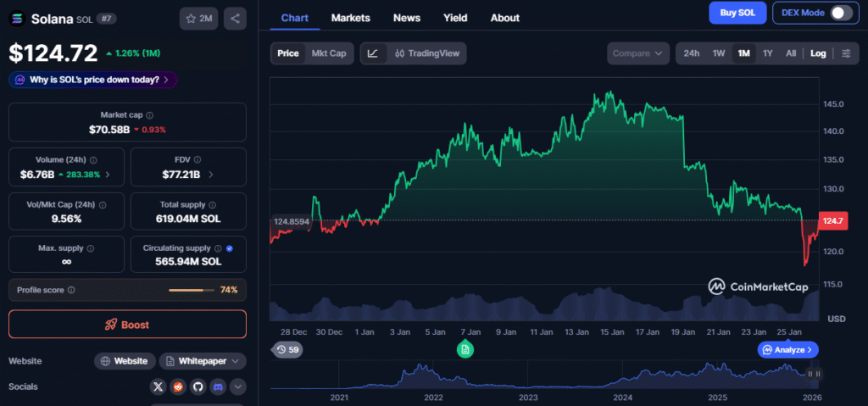
Task: Open Solana's GitHub repository icon
Action: coord(198,387)
